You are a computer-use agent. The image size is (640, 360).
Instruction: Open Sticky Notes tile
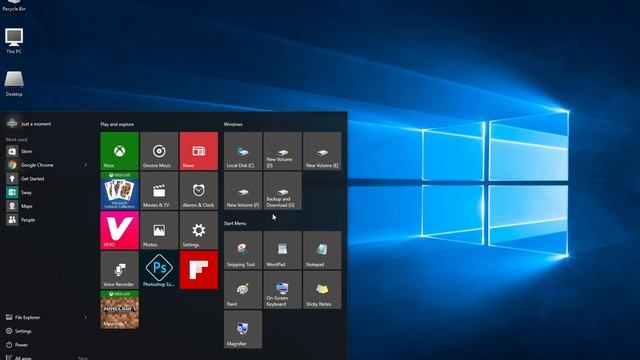pyautogui.click(x=322, y=289)
